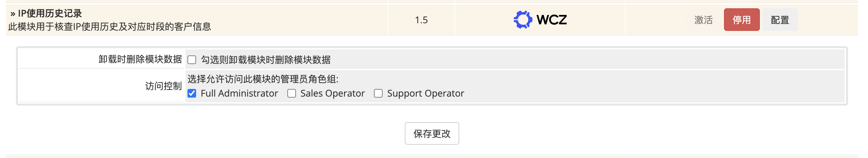The height and width of the screenshot is (158, 868).
Task: Click the WCZ gear logo icon
Action: (523, 20)
